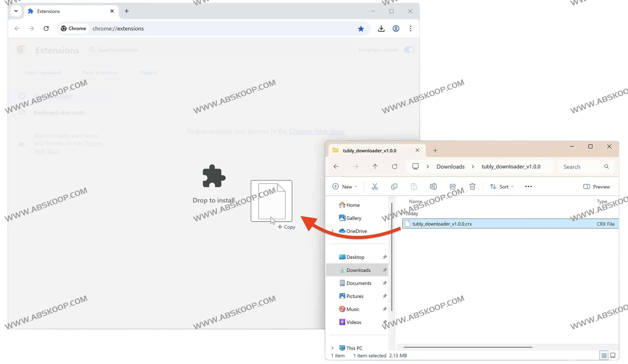Select the tubly_downloader_v1.0.0.crx file
This screenshot has height=364, width=628.
tap(442, 224)
